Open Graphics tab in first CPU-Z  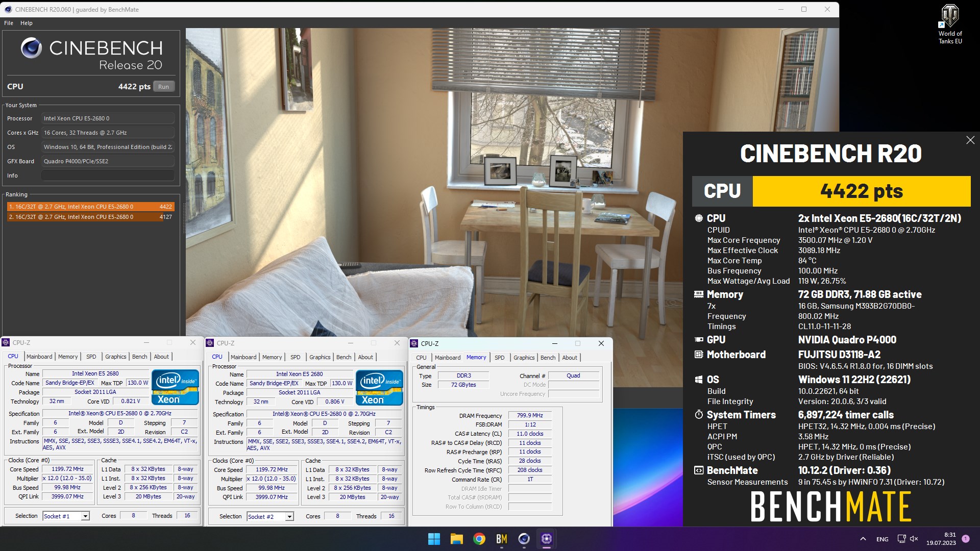116,357
